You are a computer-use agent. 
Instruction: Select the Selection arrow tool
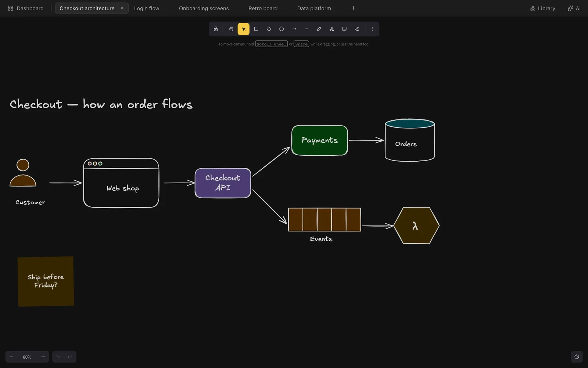(243, 29)
